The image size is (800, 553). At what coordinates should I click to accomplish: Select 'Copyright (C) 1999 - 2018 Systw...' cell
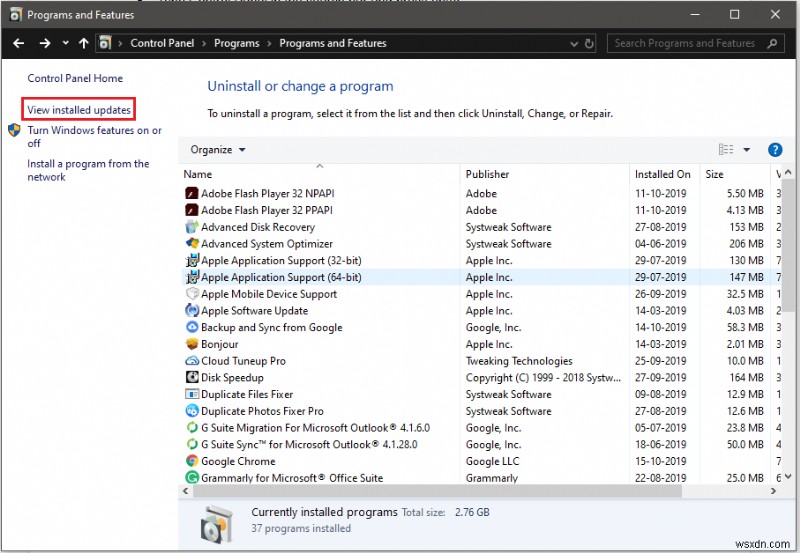coord(543,378)
